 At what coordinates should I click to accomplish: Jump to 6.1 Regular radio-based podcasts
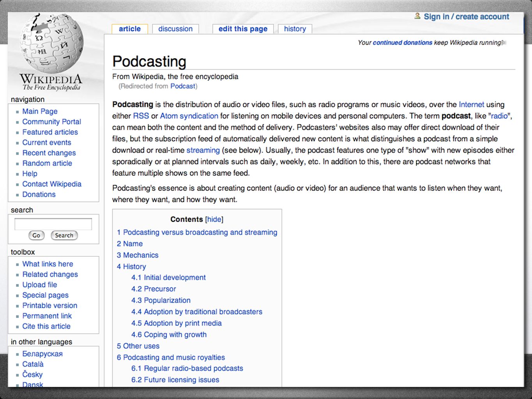click(x=187, y=368)
